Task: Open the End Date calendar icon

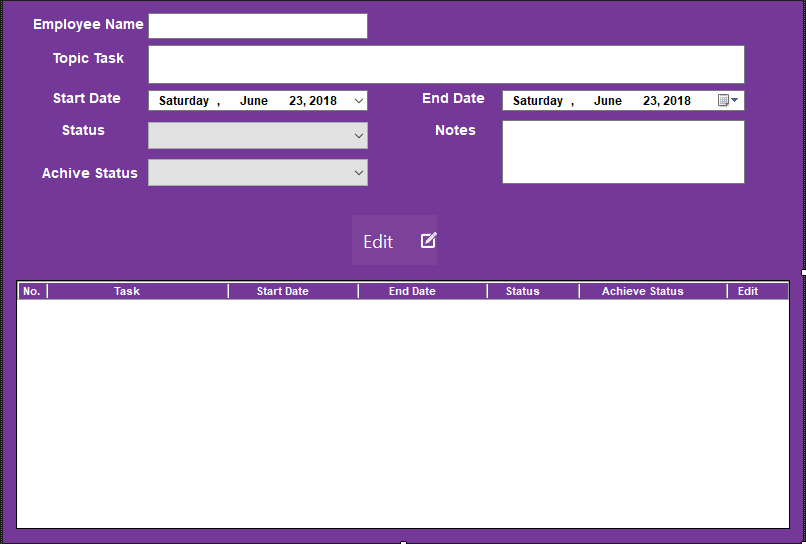Action: [724, 100]
